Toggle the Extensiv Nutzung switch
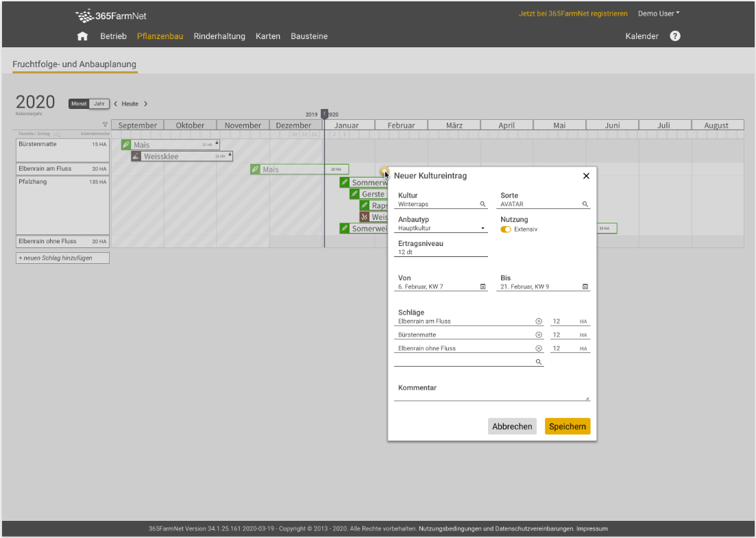The image size is (756, 538). (x=506, y=229)
